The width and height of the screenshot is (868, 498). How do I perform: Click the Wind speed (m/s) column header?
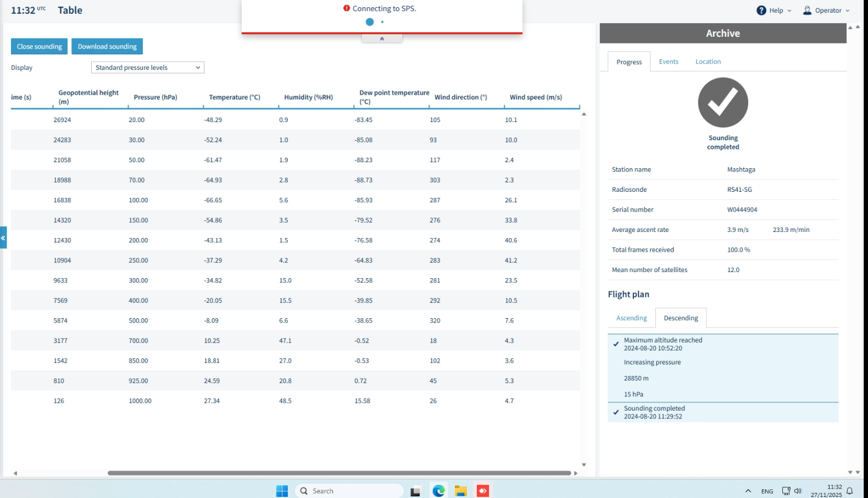pyautogui.click(x=536, y=97)
